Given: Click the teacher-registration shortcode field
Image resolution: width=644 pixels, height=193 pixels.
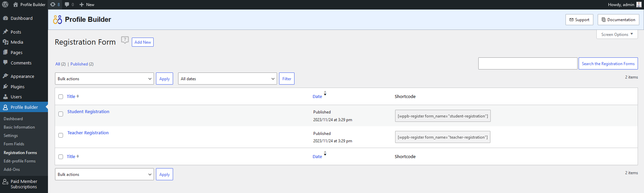Looking at the screenshot, I should 443,137.
